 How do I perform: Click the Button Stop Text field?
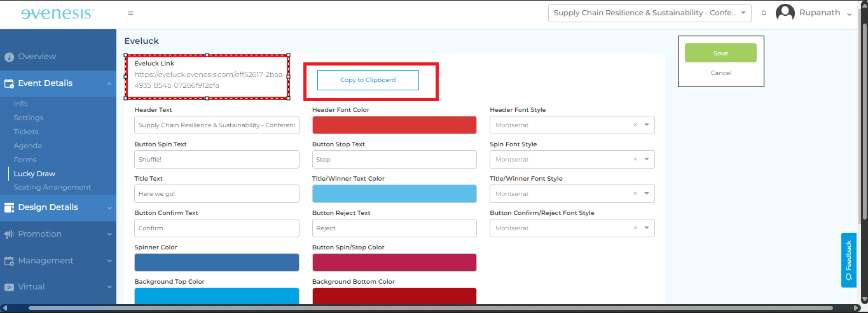394,160
